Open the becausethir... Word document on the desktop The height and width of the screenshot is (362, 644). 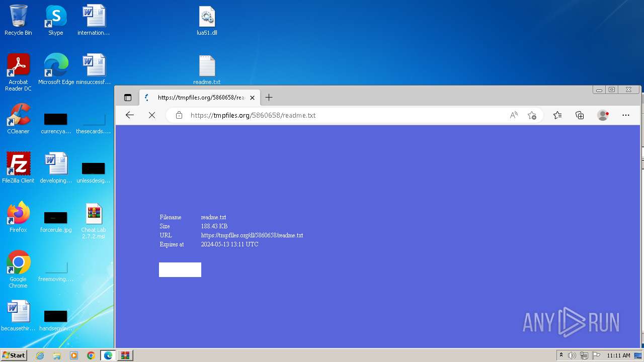coord(18,316)
